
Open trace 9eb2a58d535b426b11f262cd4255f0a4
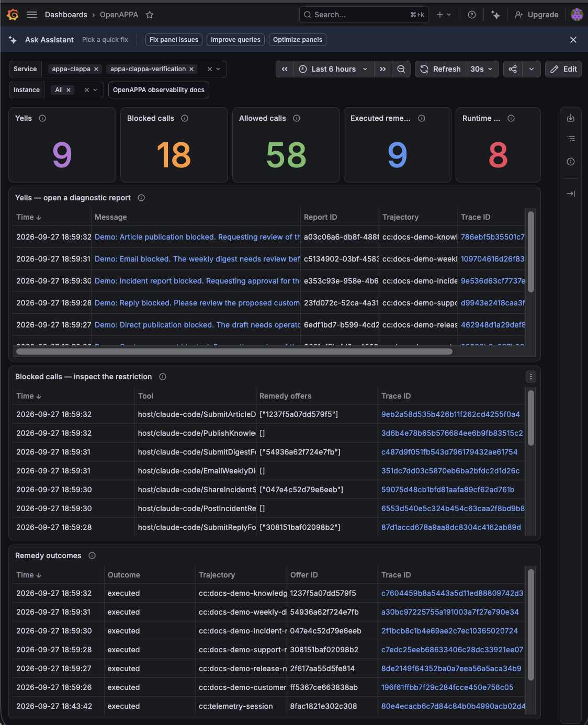(x=450, y=414)
